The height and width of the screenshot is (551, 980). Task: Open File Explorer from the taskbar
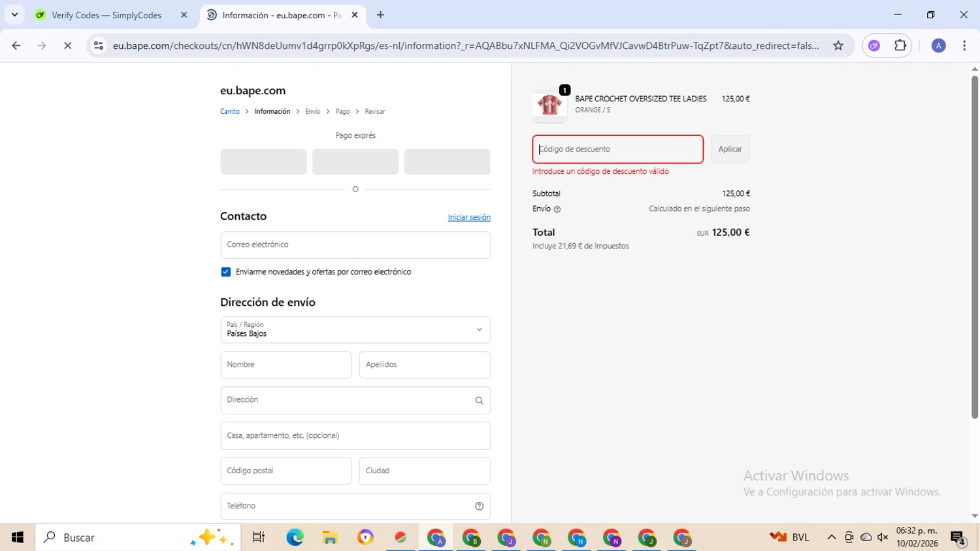point(330,537)
